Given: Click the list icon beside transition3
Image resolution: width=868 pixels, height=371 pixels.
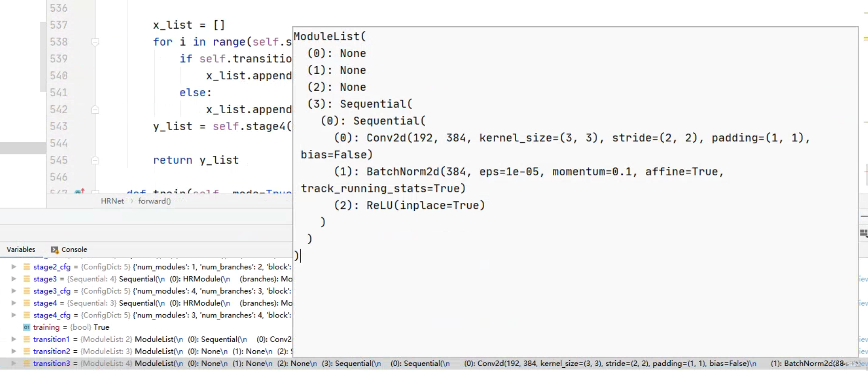Looking at the screenshot, I should (27, 363).
